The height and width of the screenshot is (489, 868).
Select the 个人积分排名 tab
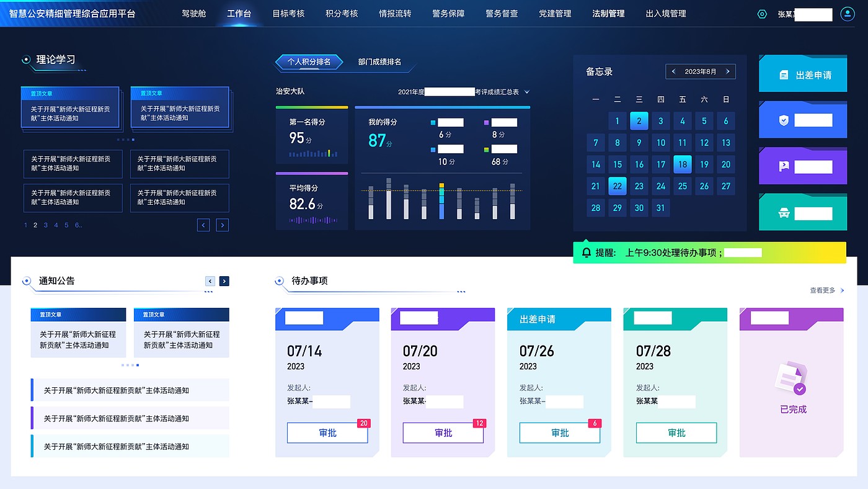click(x=309, y=62)
